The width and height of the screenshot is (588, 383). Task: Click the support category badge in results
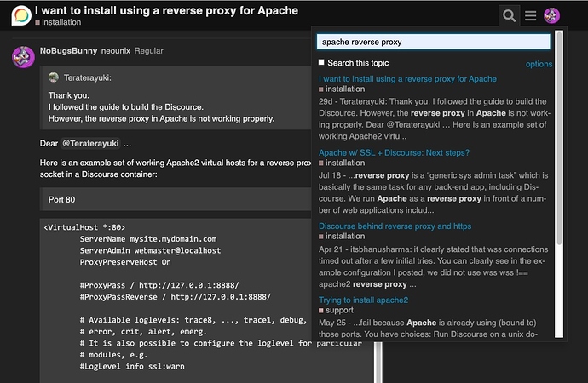336,310
